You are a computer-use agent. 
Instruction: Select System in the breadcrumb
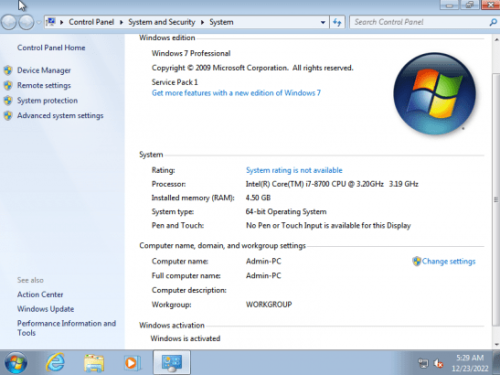pos(221,22)
